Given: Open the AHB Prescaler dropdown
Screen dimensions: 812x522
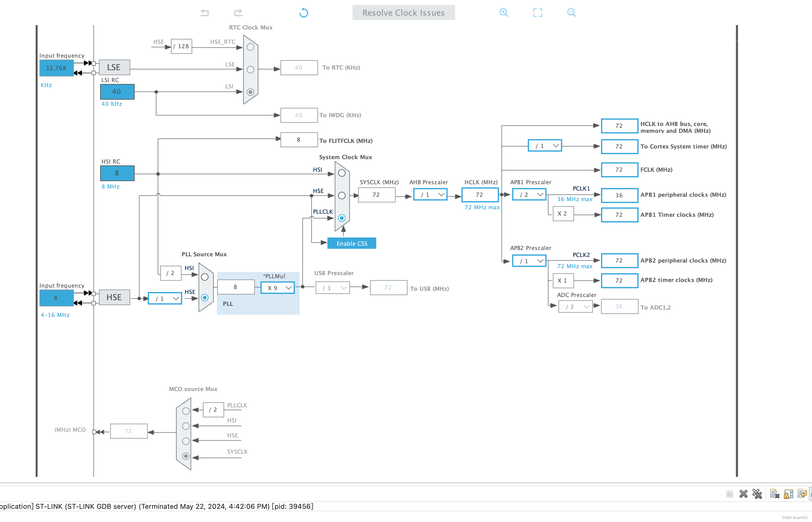Looking at the screenshot, I should [x=430, y=195].
